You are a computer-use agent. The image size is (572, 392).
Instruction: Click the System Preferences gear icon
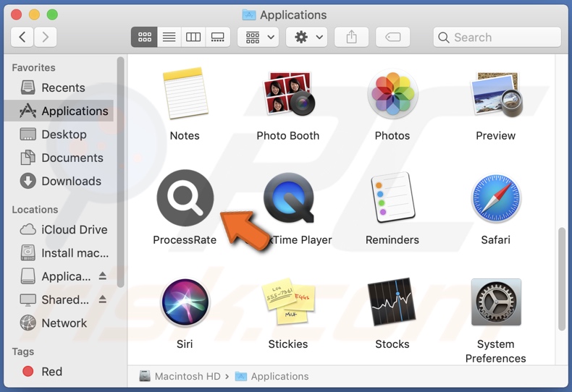pyautogui.click(x=496, y=302)
